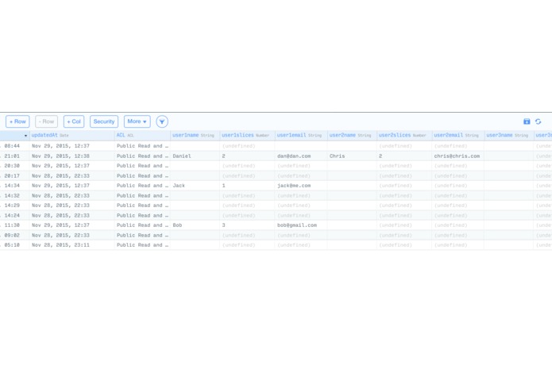Select the chris@chris.com cell
The height and width of the screenshot is (392, 552).
(x=458, y=156)
